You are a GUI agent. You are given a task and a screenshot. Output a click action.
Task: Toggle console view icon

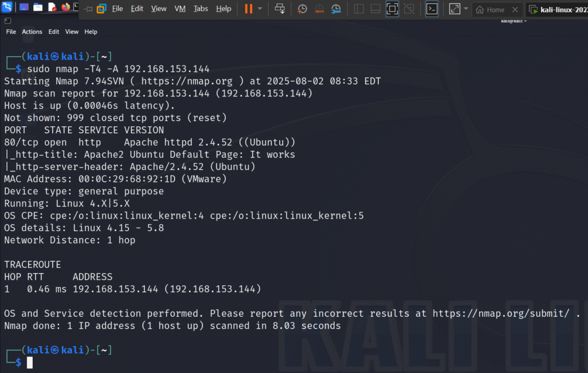(432, 9)
